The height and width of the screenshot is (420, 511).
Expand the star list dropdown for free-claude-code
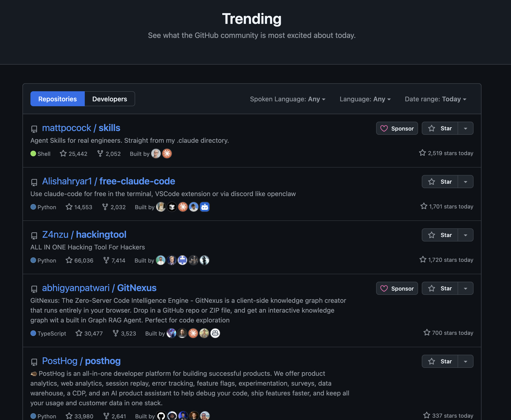point(466,182)
